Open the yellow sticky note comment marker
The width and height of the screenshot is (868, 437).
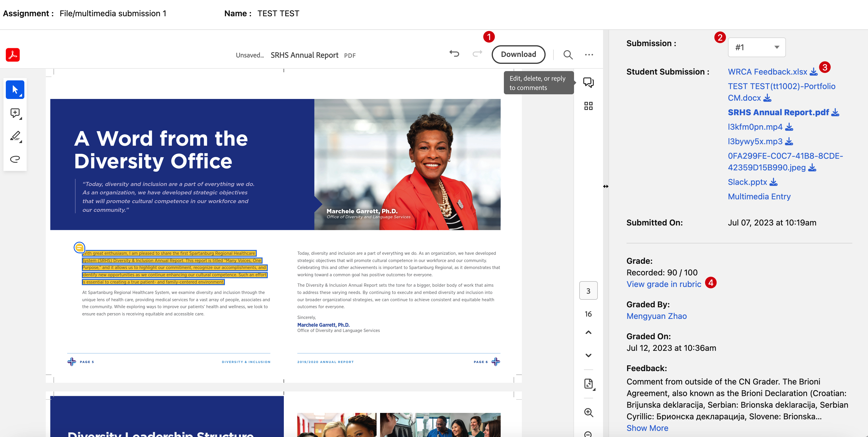(79, 248)
